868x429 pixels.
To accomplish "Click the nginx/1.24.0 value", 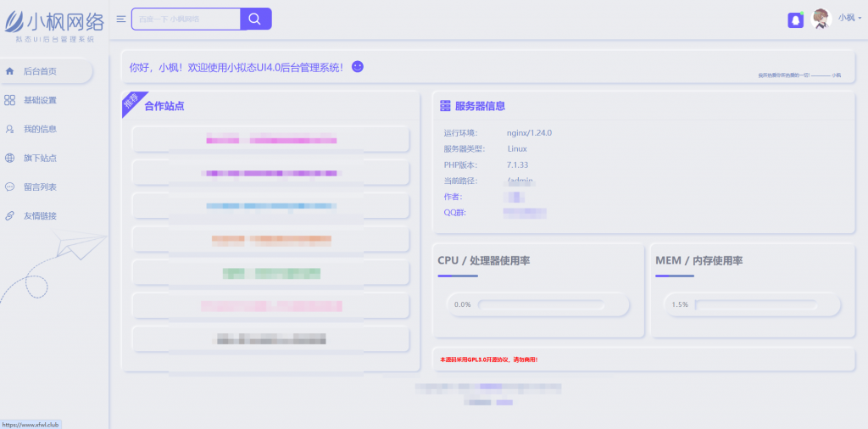I will [x=529, y=133].
